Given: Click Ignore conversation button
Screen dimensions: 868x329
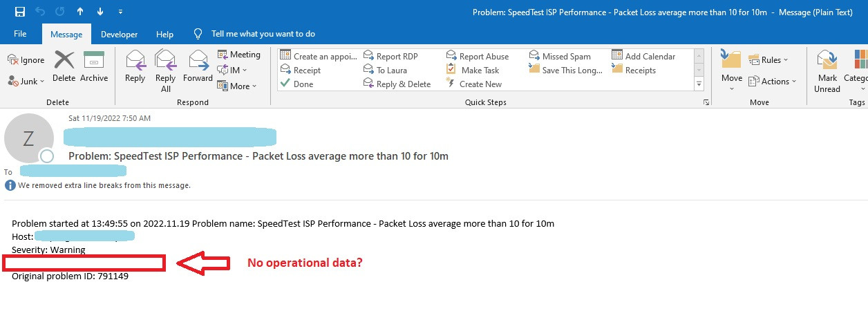Looking at the screenshot, I should pyautogui.click(x=26, y=60).
